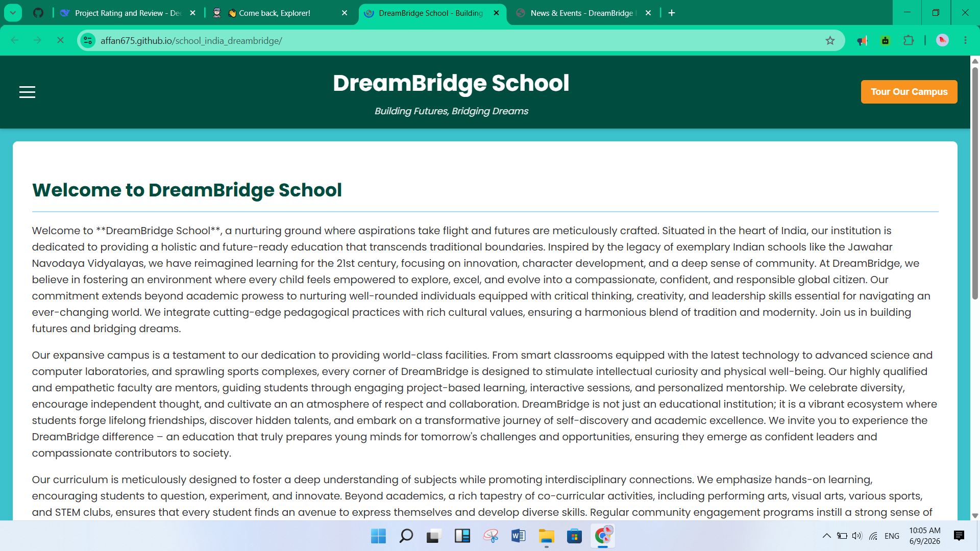Click the ENG language indicator

point(892,536)
